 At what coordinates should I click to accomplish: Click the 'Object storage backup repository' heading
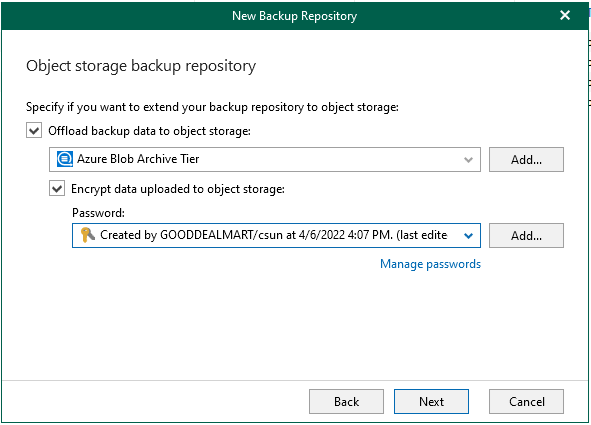[x=141, y=66]
